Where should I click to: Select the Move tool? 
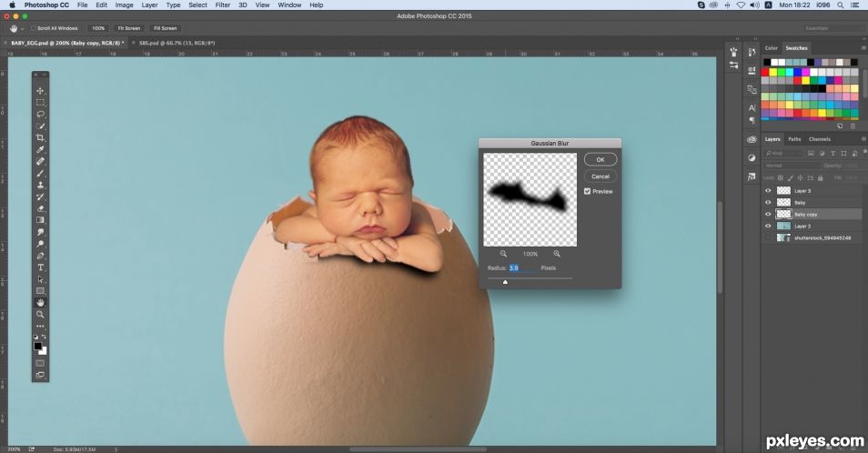(40, 91)
